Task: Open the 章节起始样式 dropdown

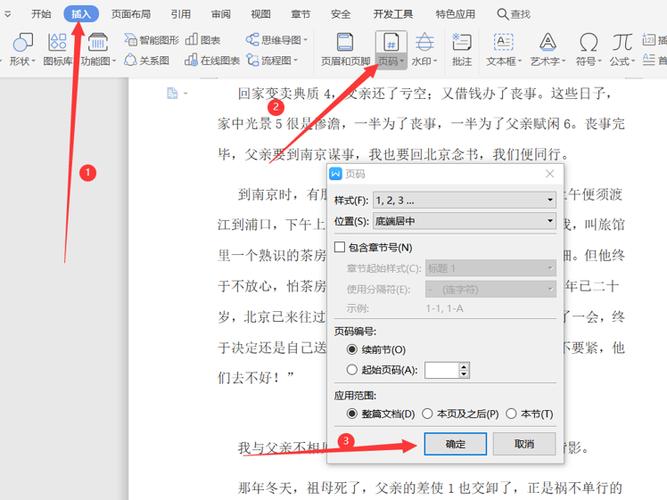Action: [490, 268]
